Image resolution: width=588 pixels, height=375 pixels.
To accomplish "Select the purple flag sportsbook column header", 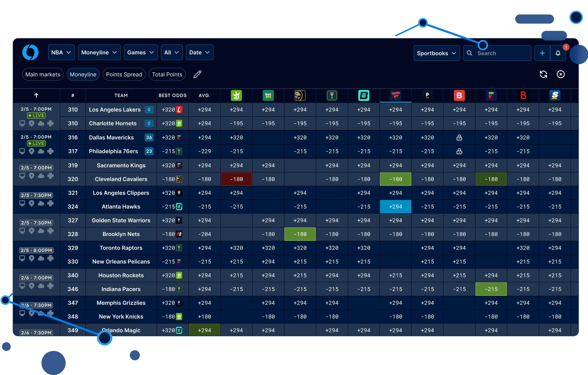I will click(x=491, y=95).
